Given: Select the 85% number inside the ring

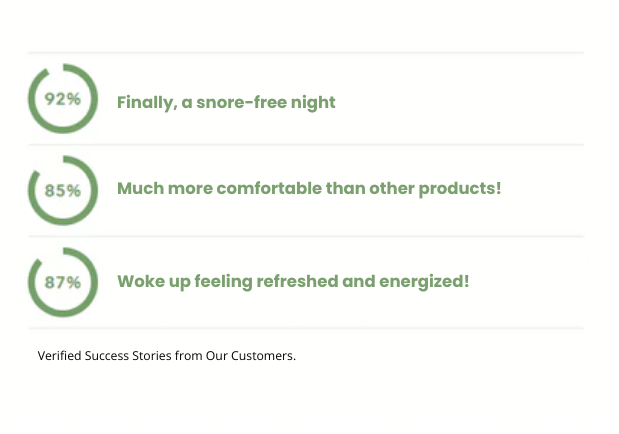Looking at the screenshot, I should click(x=63, y=190).
